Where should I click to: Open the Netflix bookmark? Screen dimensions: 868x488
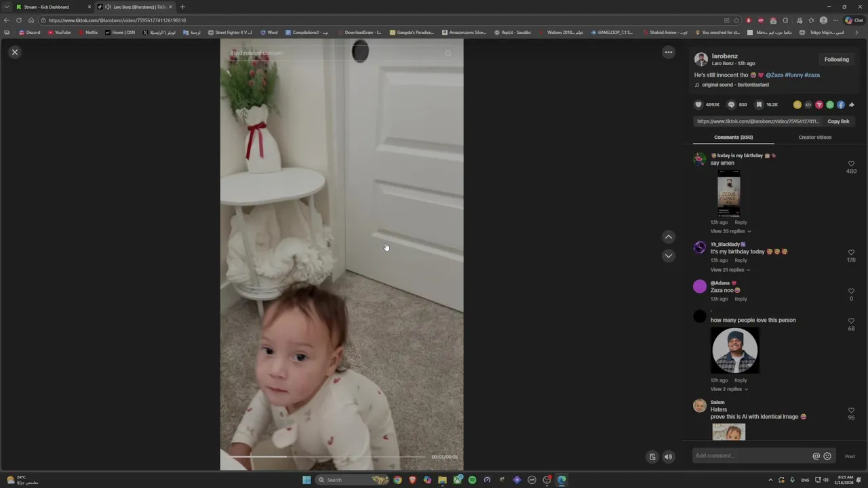tap(88, 33)
